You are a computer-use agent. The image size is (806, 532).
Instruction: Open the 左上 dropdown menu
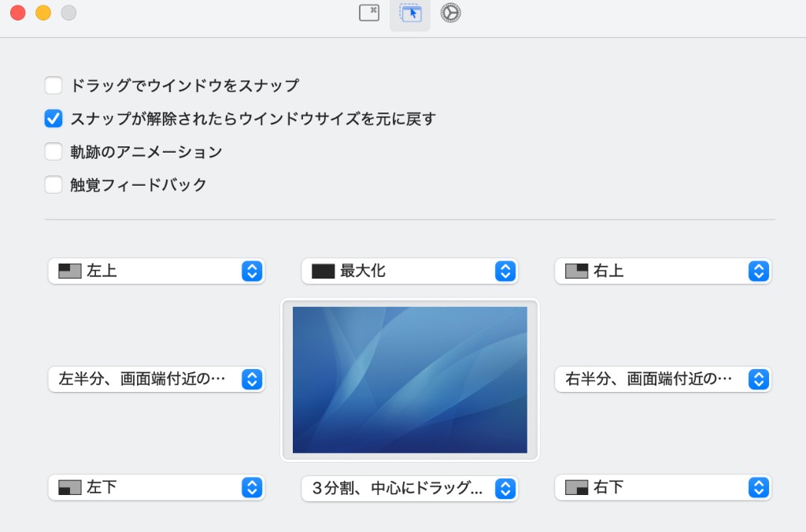[x=251, y=271]
